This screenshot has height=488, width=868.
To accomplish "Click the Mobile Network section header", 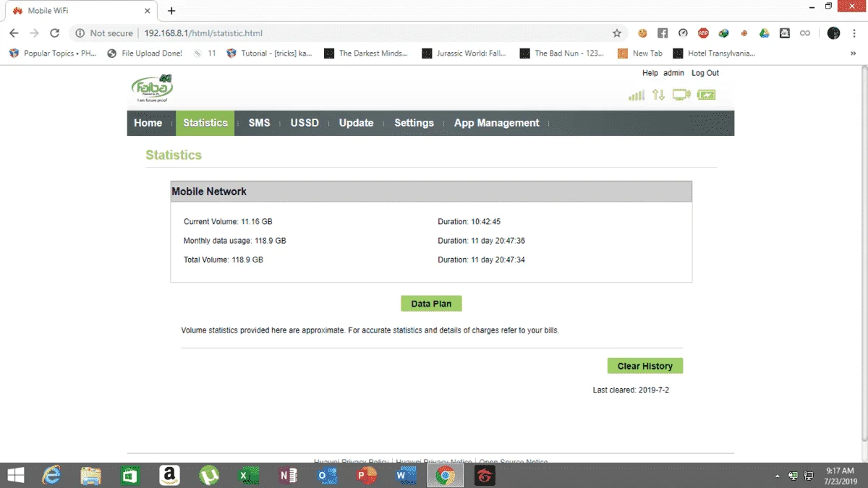I will (431, 192).
